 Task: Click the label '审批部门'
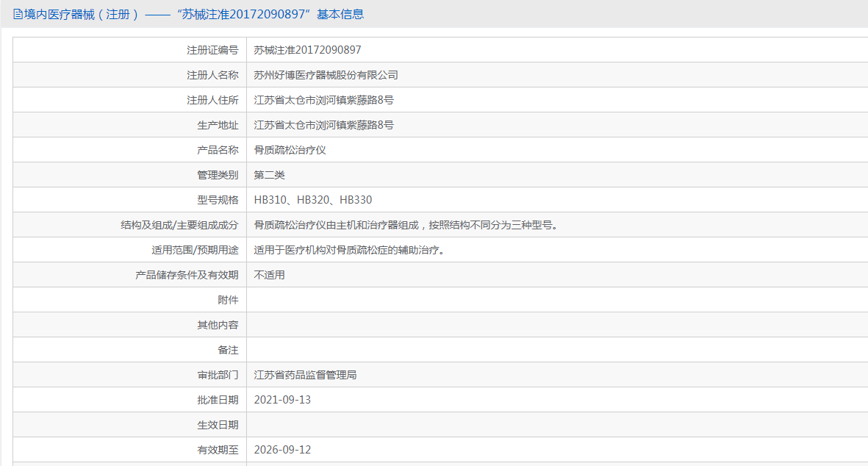pos(218,376)
